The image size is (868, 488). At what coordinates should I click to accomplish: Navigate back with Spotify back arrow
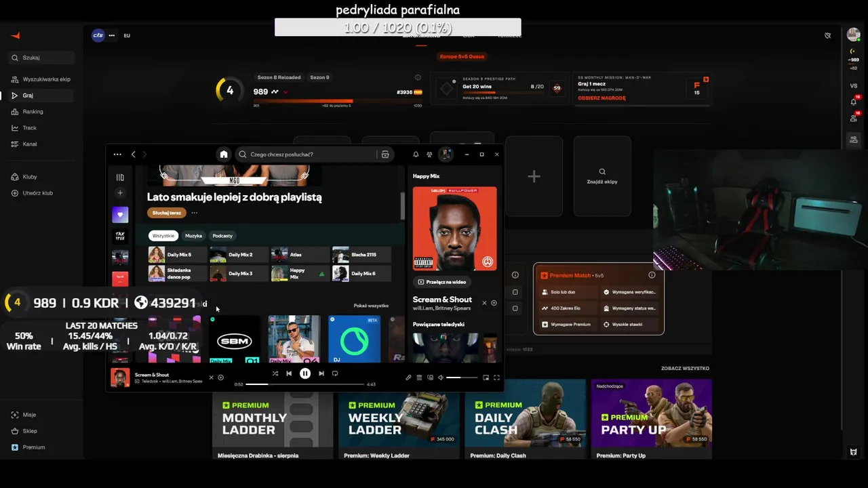click(x=133, y=155)
